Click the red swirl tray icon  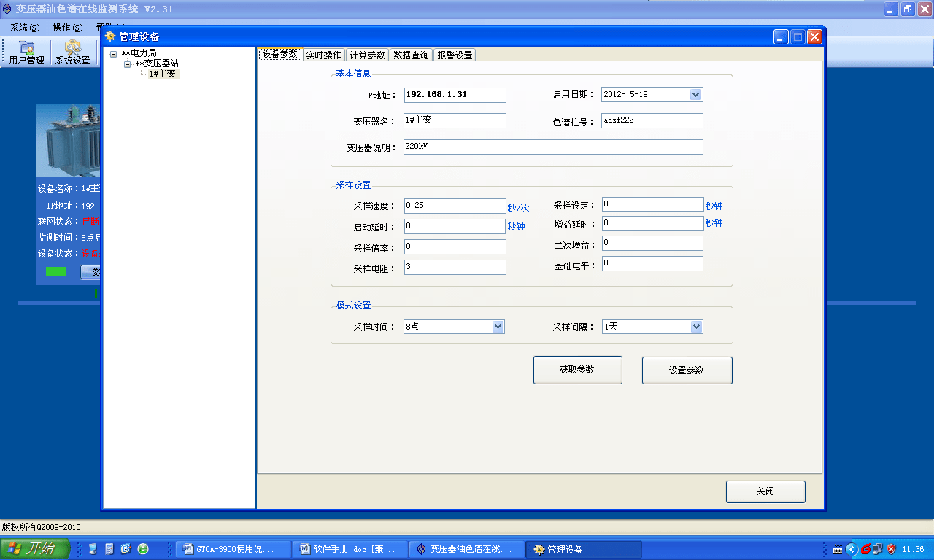point(865,549)
